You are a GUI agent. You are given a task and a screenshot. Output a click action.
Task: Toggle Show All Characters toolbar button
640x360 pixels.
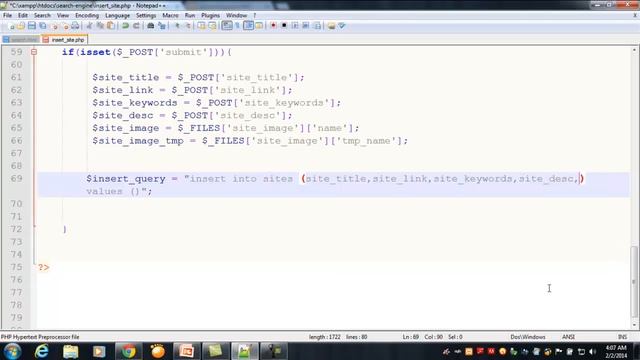(238, 26)
